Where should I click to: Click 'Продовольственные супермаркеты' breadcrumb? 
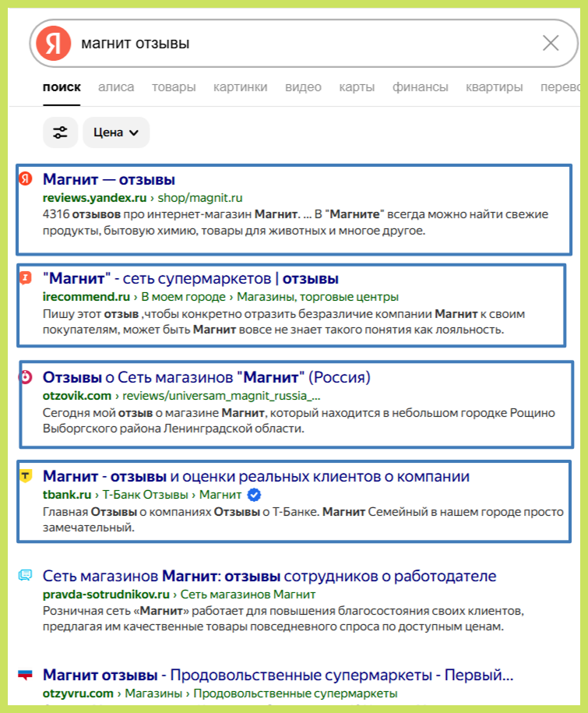coord(295,694)
